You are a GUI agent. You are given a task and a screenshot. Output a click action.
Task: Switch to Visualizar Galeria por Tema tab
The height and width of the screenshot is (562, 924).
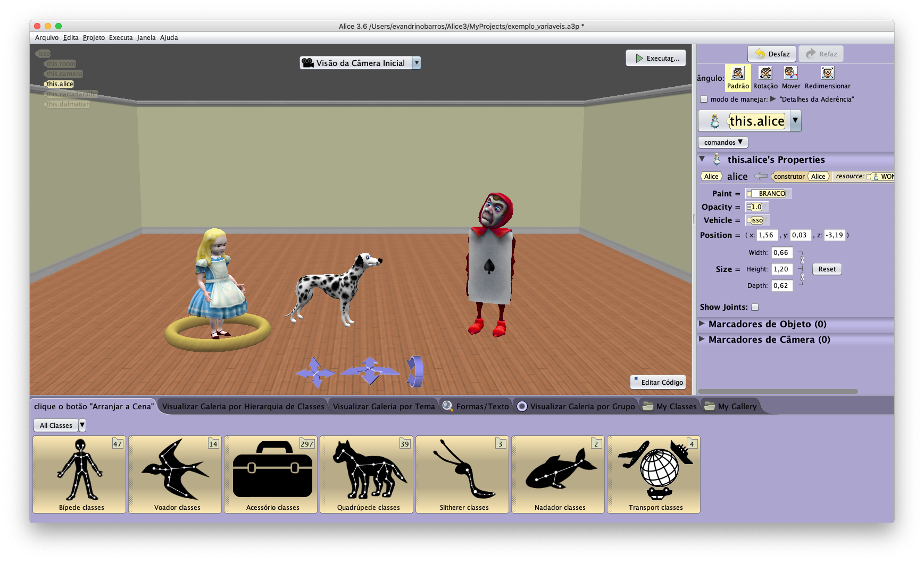click(384, 406)
